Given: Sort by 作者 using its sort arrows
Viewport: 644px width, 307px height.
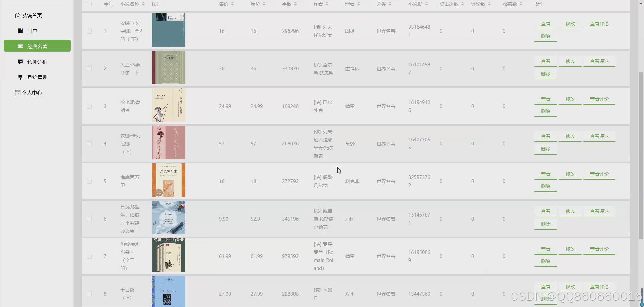Looking at the screenshot, I should [327, 4].
